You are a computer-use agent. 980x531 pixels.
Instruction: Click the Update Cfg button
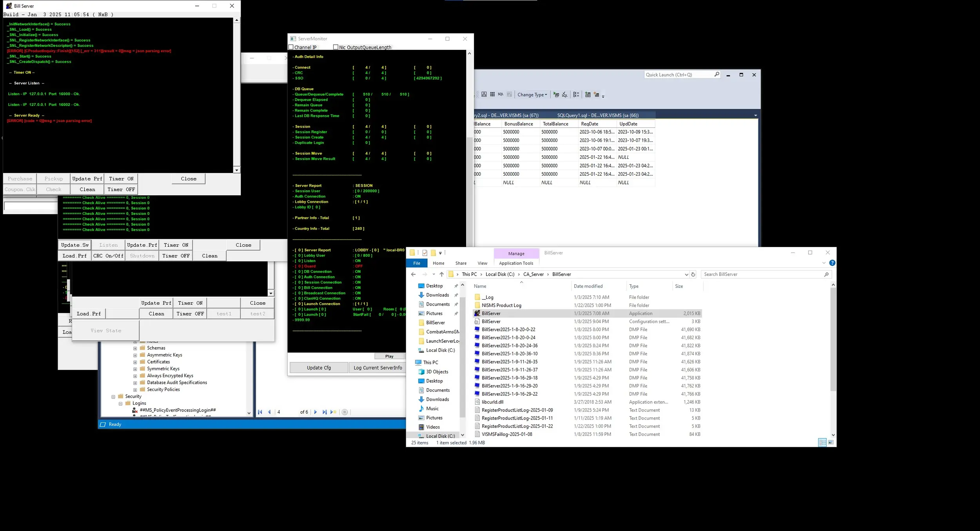pyautogui.click(x=319, y=368)
